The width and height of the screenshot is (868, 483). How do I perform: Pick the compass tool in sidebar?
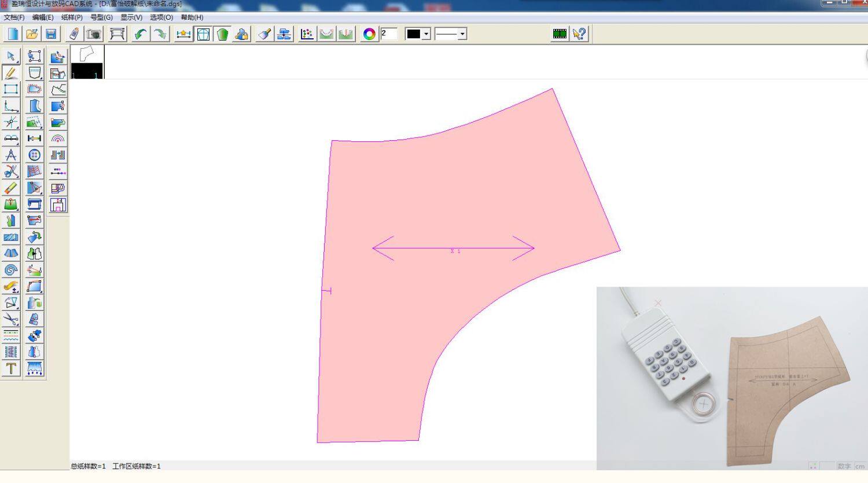(11, 155)
